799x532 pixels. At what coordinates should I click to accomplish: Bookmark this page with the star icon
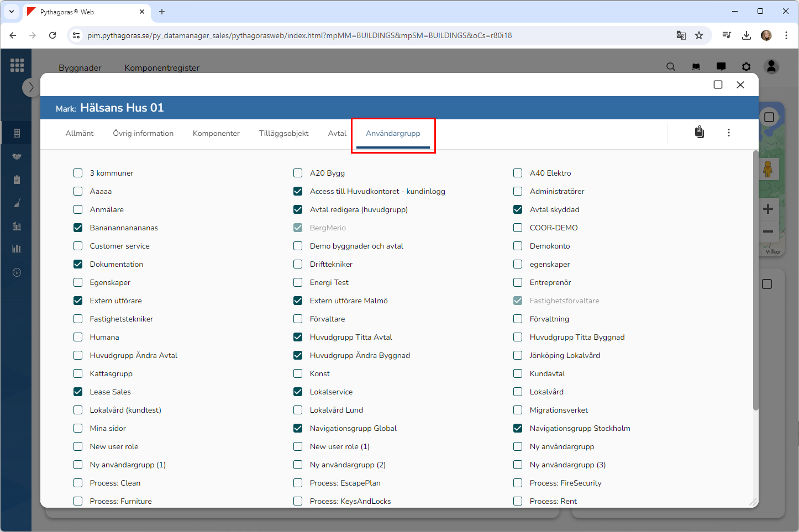tap(699, 35)
